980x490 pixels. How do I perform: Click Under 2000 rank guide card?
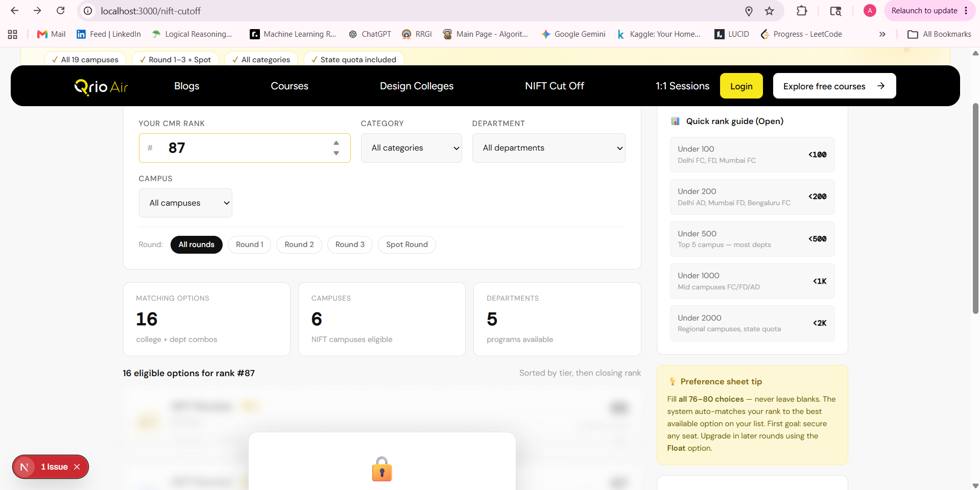[752, 323]
